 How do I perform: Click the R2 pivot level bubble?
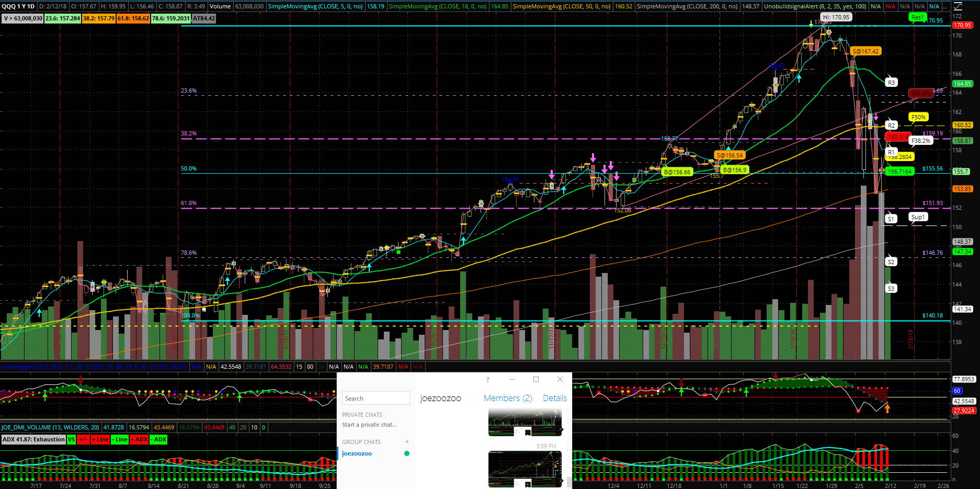[x=891, y=126]
